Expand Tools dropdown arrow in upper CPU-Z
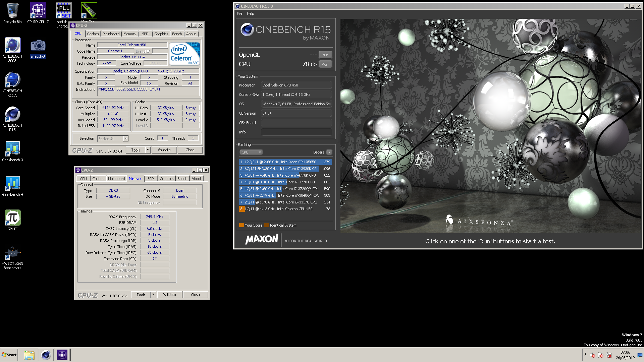 148,150
